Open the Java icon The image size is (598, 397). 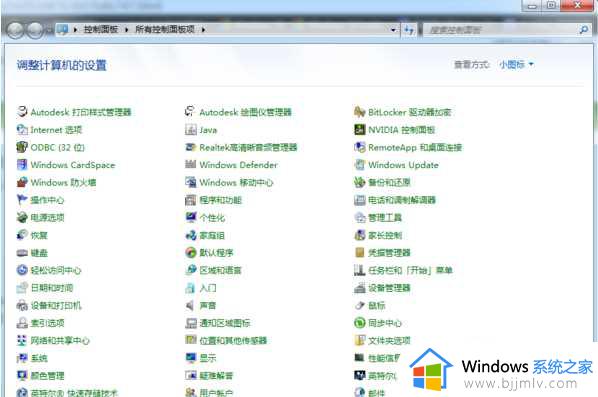(x=190, y=130)
